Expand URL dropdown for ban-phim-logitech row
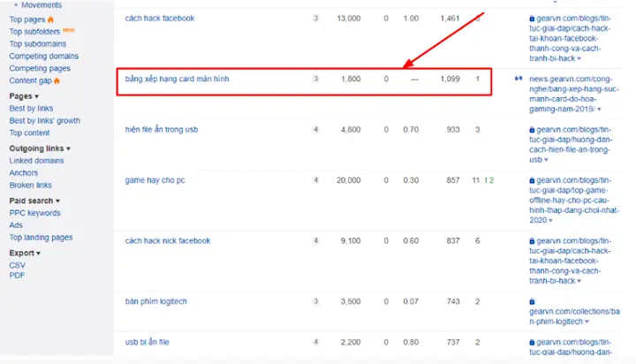Viewport: 636px width, 364px height. 587,322
